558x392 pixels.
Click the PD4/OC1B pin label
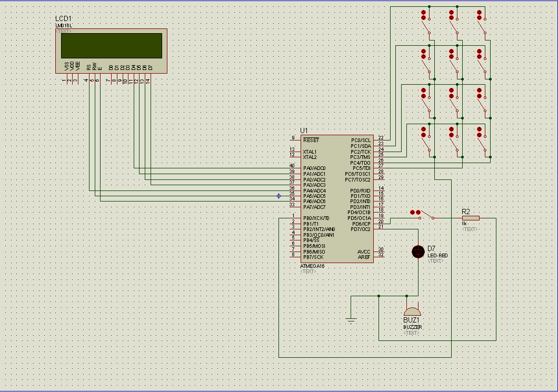pyautogui.click(x=359, y=213)
